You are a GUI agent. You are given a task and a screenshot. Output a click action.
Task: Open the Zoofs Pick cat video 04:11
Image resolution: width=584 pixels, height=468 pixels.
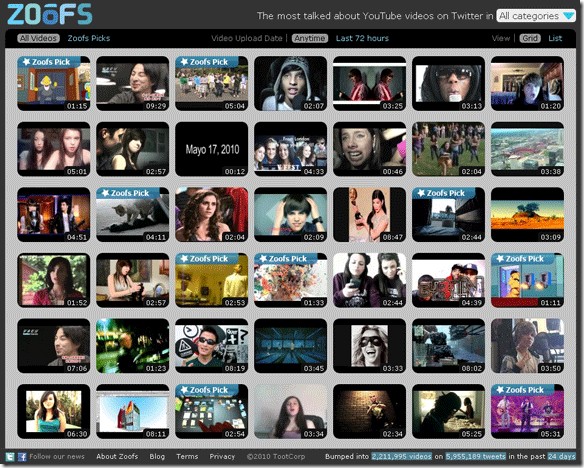point(133,214)
